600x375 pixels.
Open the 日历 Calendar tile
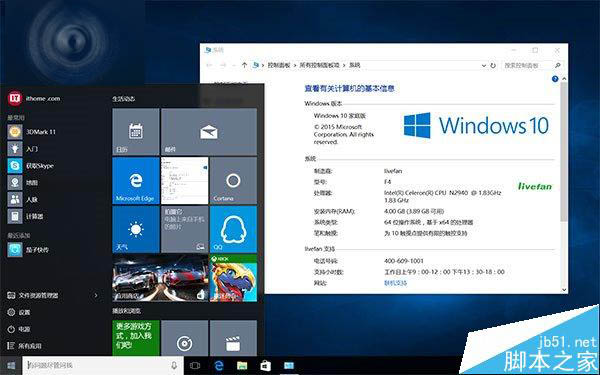[136, 132]
